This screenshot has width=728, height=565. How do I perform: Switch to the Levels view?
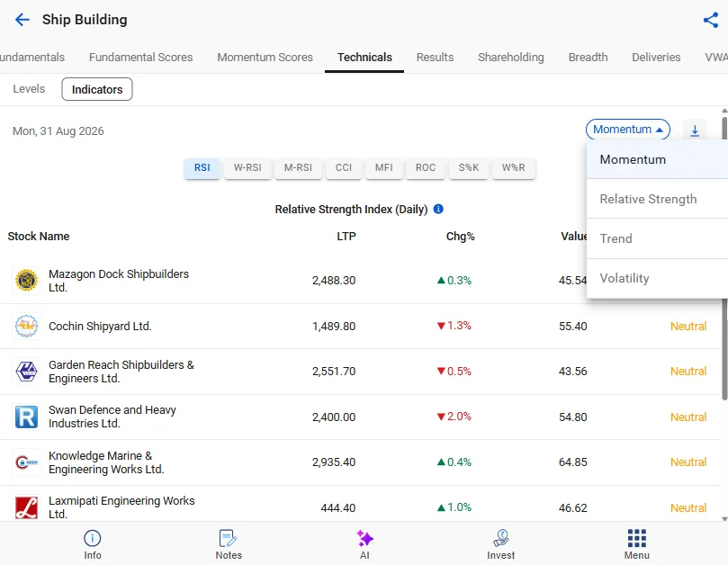tap(29, 89)
